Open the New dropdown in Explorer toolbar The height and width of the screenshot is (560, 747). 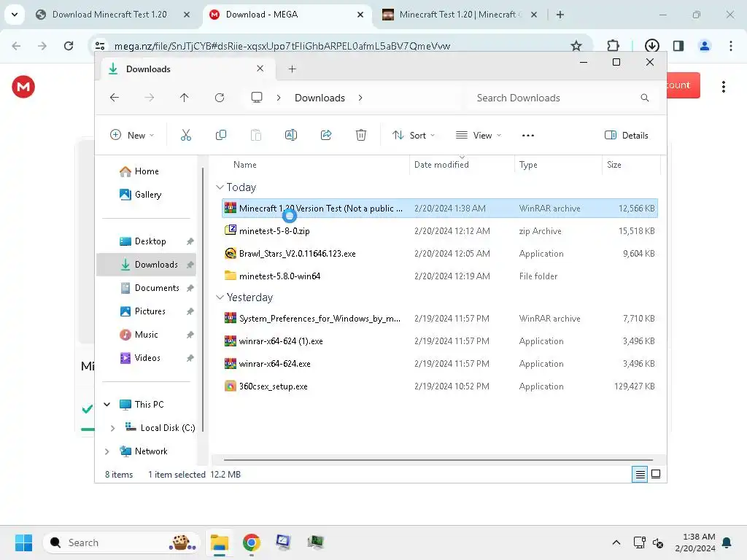click(x=132, y=135)
